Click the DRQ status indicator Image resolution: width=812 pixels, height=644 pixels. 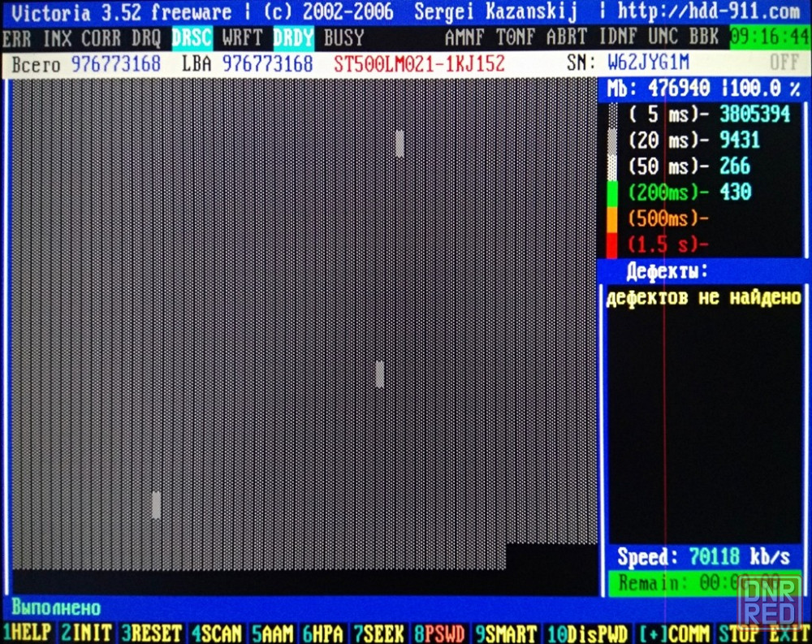[146, 38]
